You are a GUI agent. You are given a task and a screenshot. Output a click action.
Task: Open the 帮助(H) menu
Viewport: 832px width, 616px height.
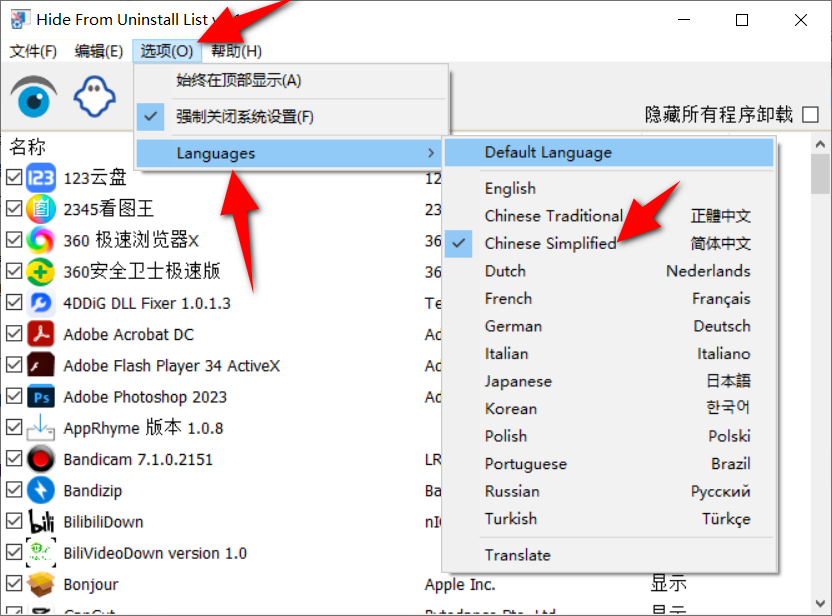[x=236, y=51]
